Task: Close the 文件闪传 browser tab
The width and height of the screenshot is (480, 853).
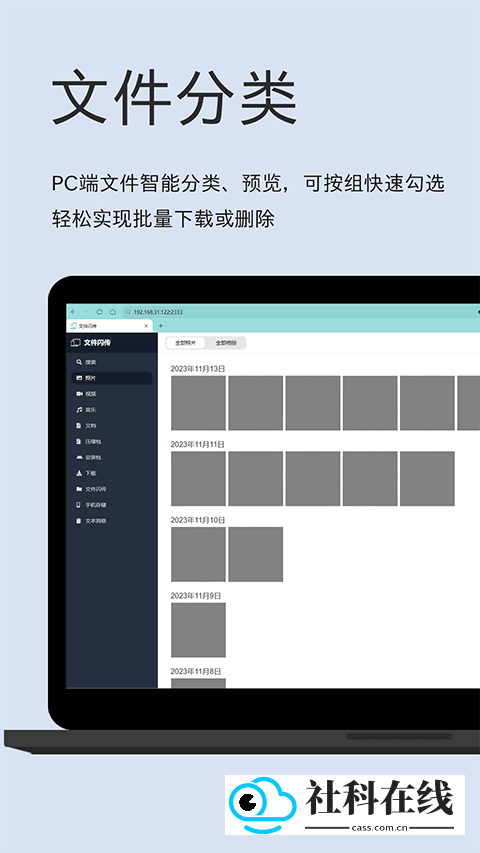Action: click(x=146, y=326)
